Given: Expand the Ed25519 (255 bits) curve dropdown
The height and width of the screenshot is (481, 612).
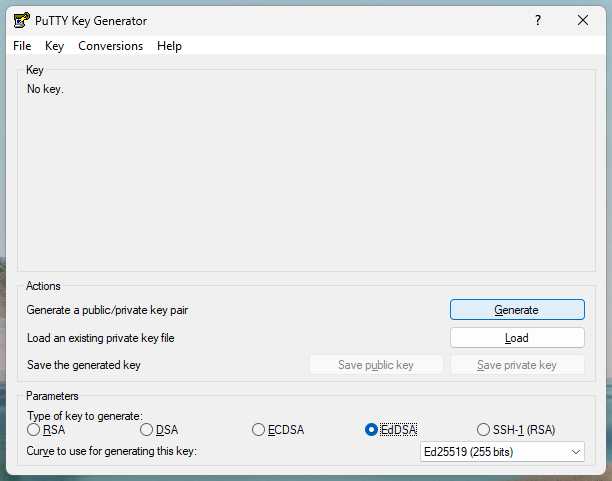Looking at the screenshot, I should point(502,452).
